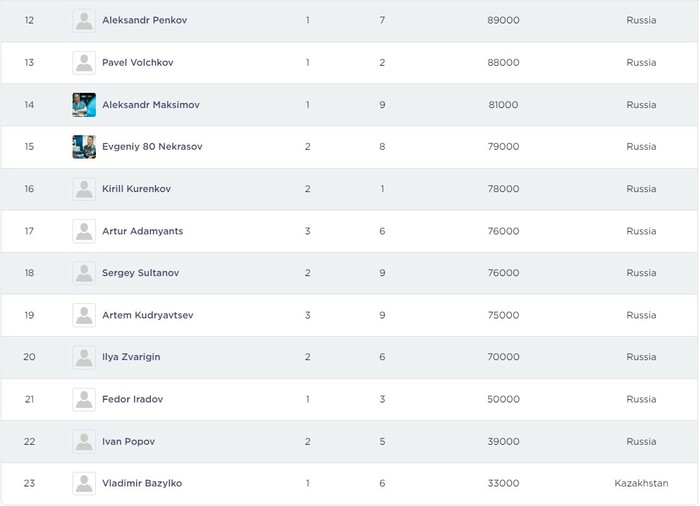This screenshot has height=506, width=700.
Task: Click Kazakhstan country in row 23
Action: tap(641, 483)
